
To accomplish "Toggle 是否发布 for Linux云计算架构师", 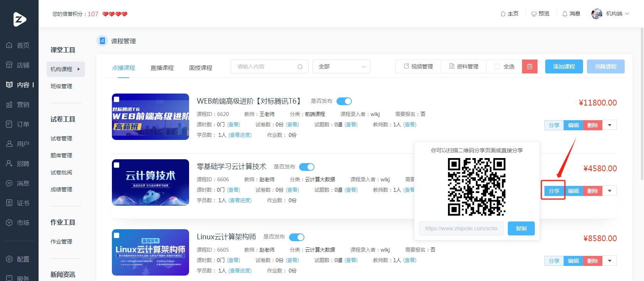I will coord(297,237).
